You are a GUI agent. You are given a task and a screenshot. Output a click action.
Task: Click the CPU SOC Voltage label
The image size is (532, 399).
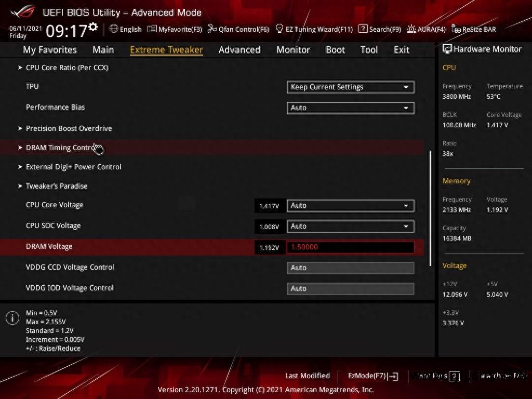[x=54, y=225]
